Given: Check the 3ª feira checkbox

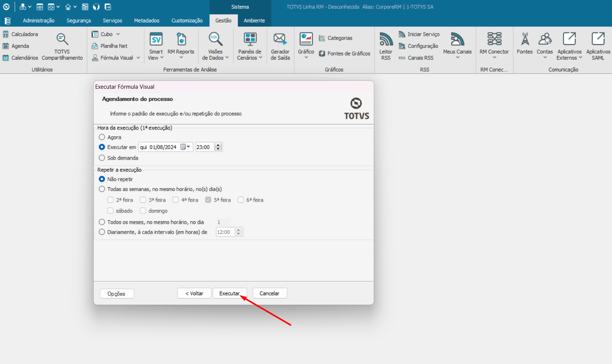Looking at the screenshot, I should coord(143,200).
